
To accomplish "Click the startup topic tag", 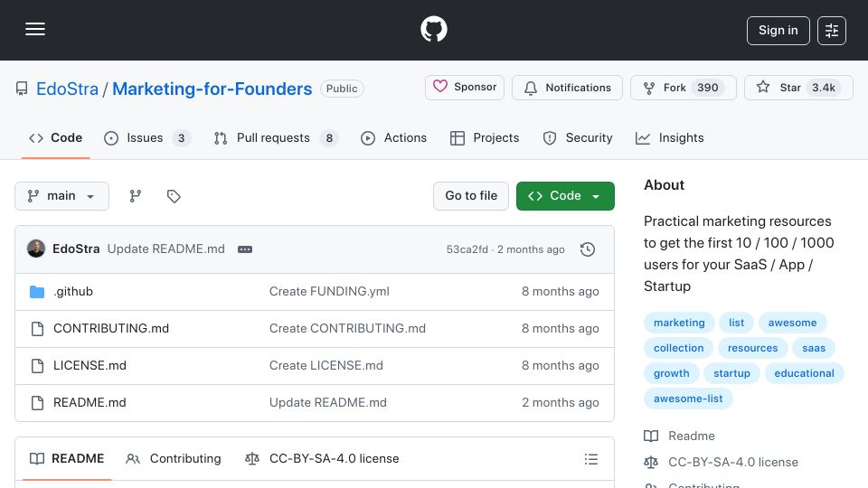I will [x=731, y=373].
